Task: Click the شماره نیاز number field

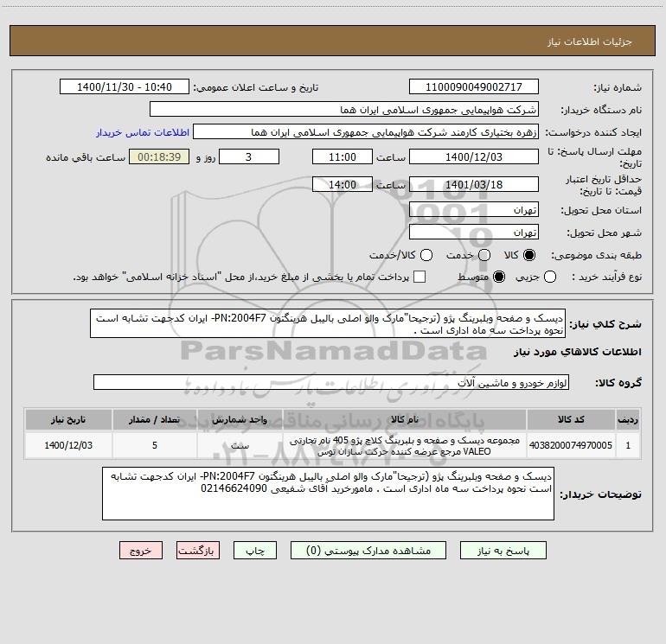Action: (474, 87)
